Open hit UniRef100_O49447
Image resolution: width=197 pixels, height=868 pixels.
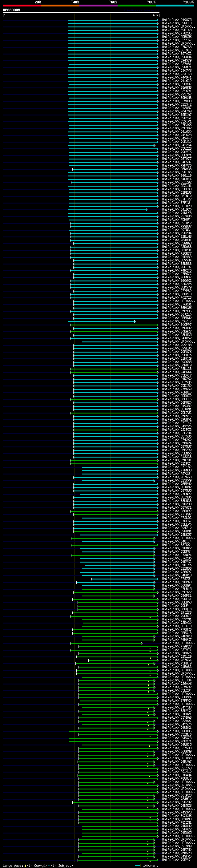point(177,139)
